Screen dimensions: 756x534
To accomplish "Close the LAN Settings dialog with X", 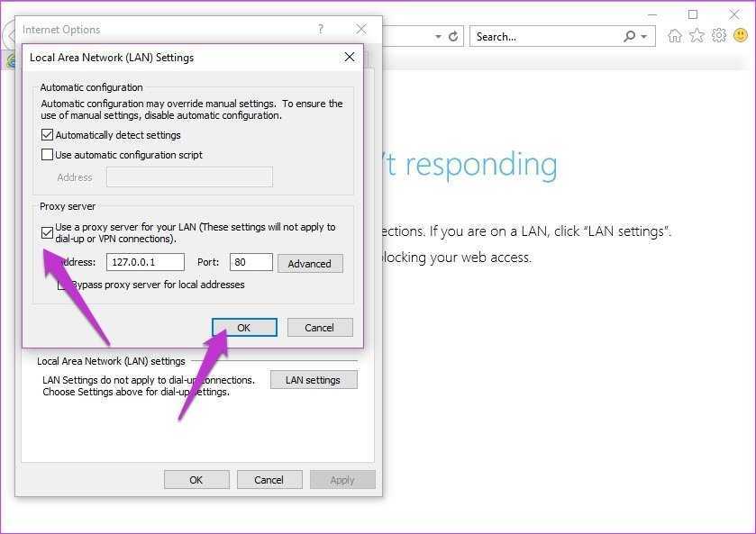I will coord(350,57).
